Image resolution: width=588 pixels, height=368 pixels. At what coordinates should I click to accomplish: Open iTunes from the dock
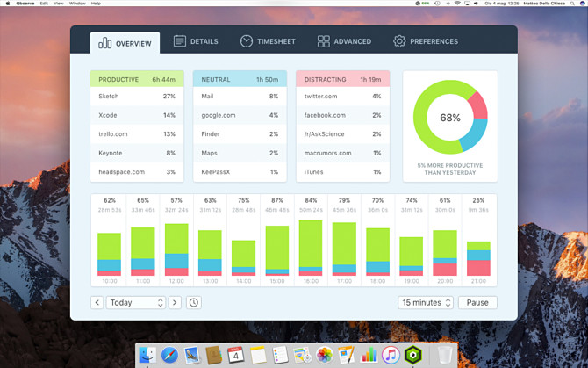coord(391,355)
